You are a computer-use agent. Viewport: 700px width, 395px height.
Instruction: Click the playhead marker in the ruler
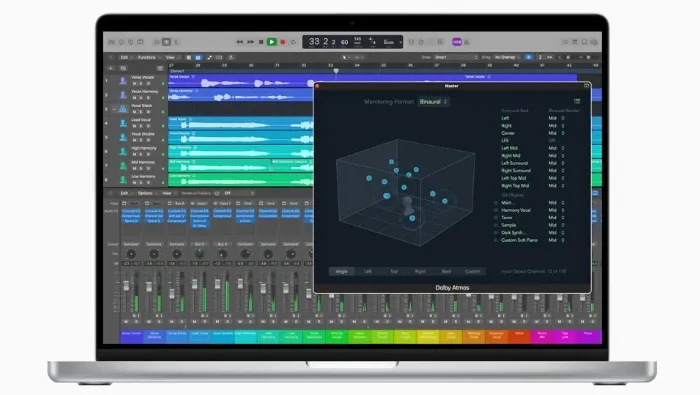tap(336, 71)
